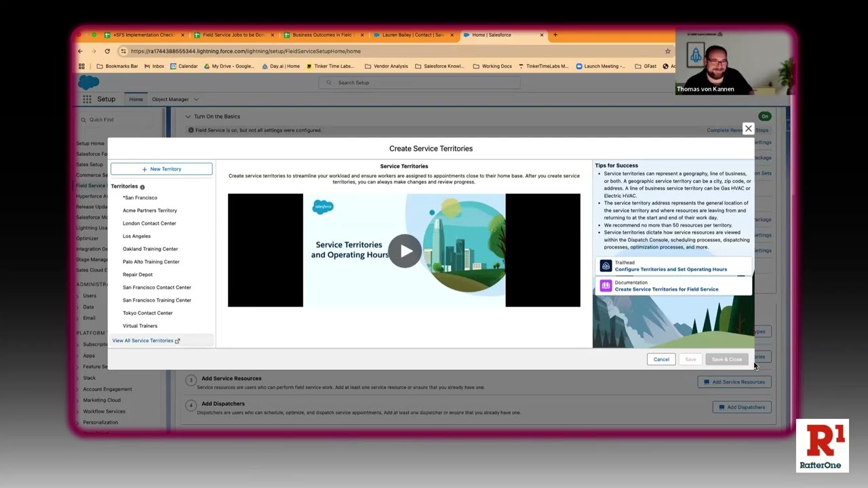Click the info icon beside the Territories heading
The image size is (868, 488).
click(142, 186)
